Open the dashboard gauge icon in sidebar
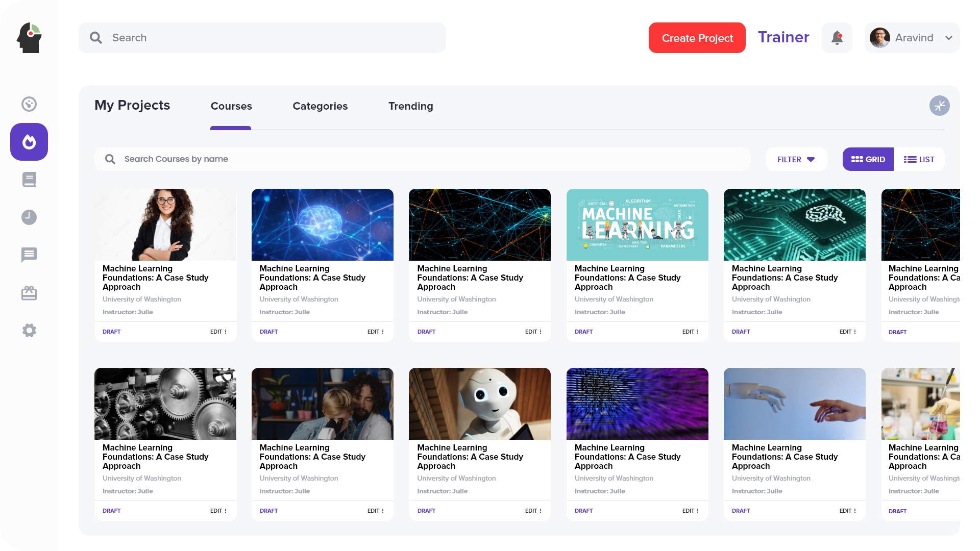Viewport: 980px width, 551px height. click(29, 104)
